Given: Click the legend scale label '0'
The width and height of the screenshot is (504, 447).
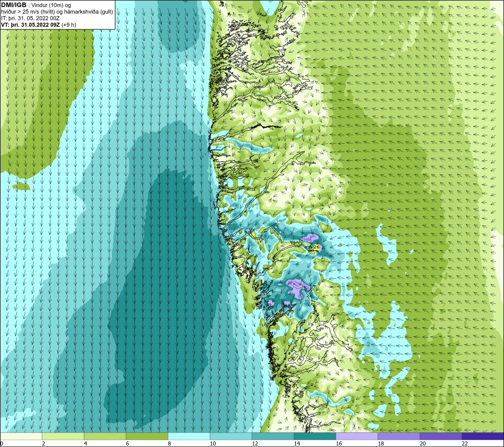Looking at the screenshot, I should 2,443.
